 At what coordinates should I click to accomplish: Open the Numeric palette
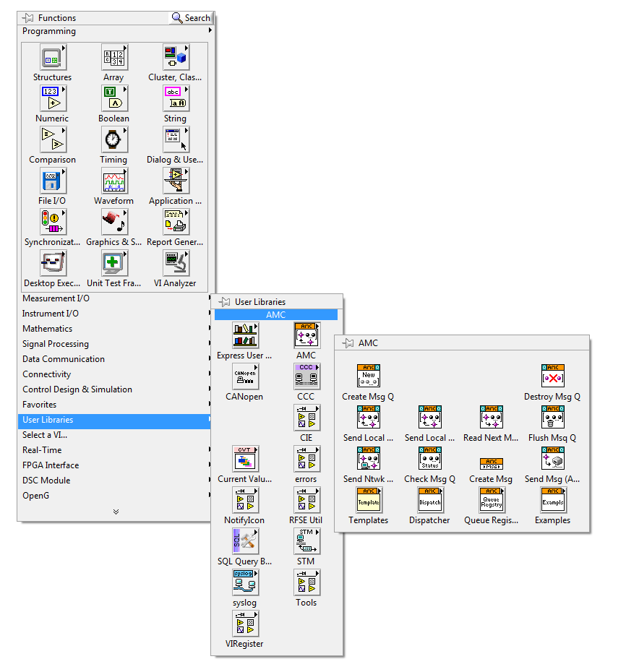(53, 98)
